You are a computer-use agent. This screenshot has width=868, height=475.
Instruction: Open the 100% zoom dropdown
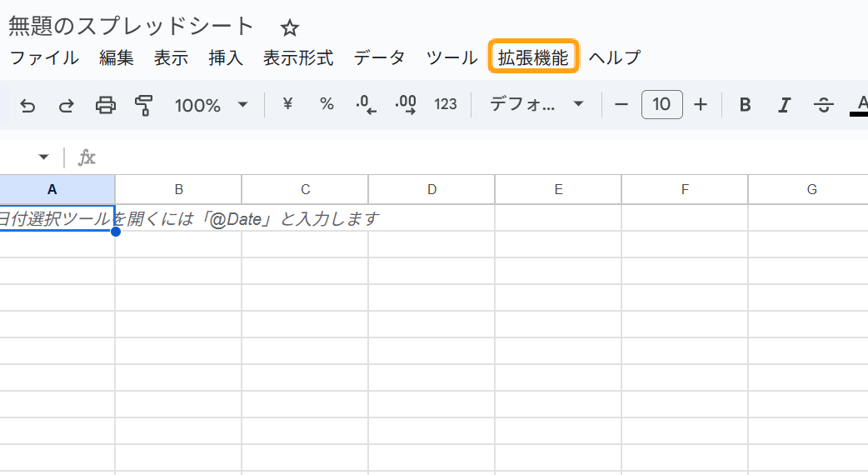pos(211,105)
